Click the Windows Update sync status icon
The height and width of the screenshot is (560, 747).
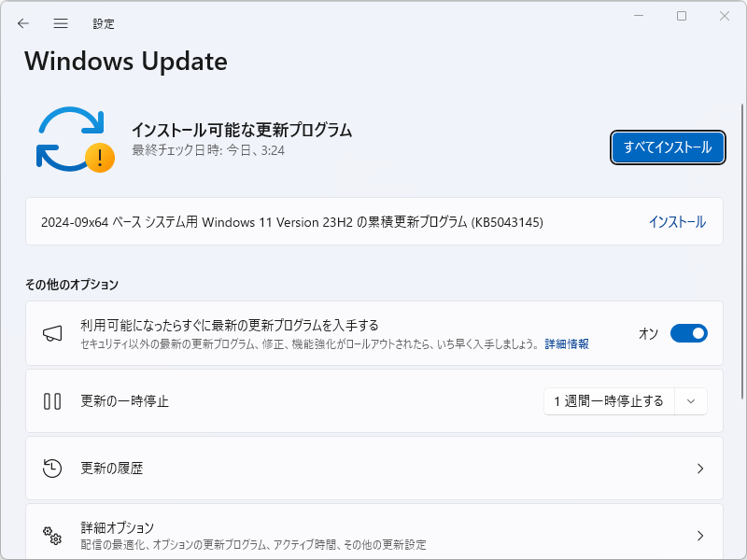pos(70,135)
